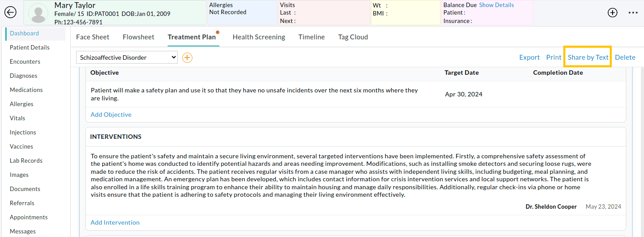Open the Schizoaffective Disorder dropdown
Viewport: 644px width, 237px height.
[126, 57]
